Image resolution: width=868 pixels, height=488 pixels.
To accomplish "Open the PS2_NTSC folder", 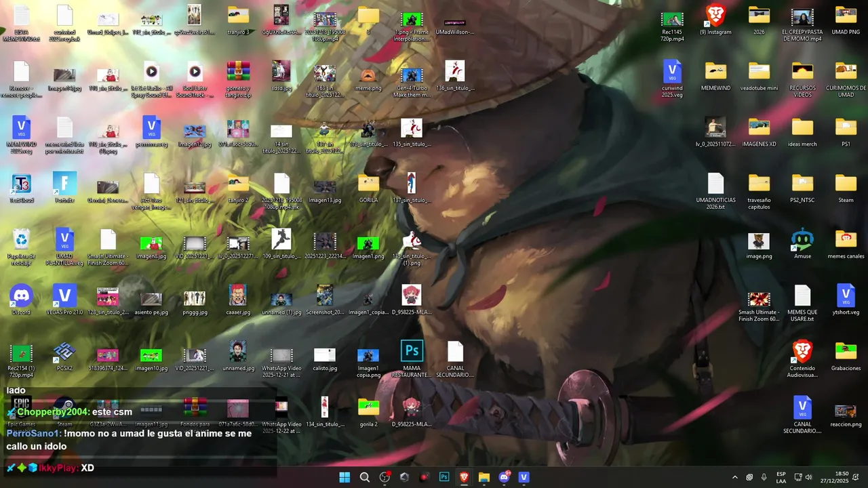I will pyautogui.click(x=802, y=188).
